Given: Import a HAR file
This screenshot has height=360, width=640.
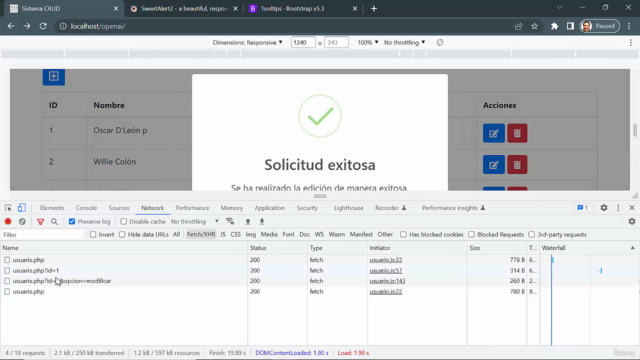Looking at the screenshot, I should (248, 221).
